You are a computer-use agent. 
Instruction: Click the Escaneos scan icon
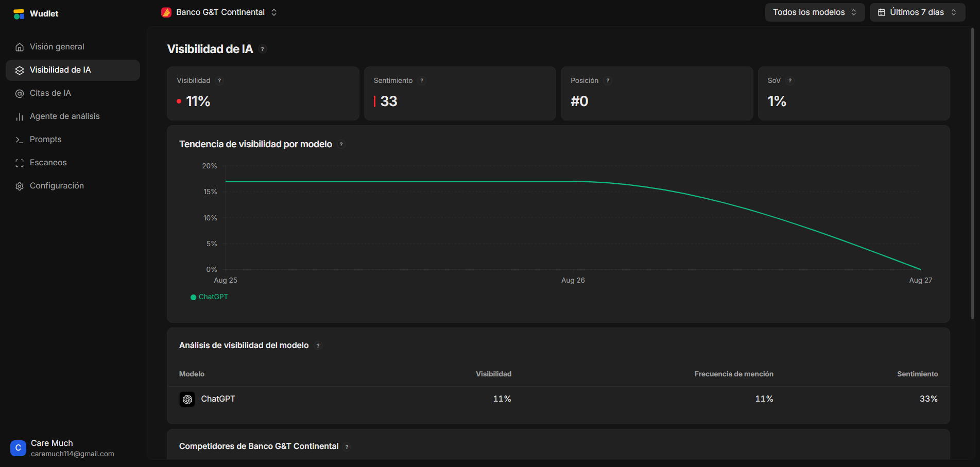pyautogui.click(x=20, y=163)
